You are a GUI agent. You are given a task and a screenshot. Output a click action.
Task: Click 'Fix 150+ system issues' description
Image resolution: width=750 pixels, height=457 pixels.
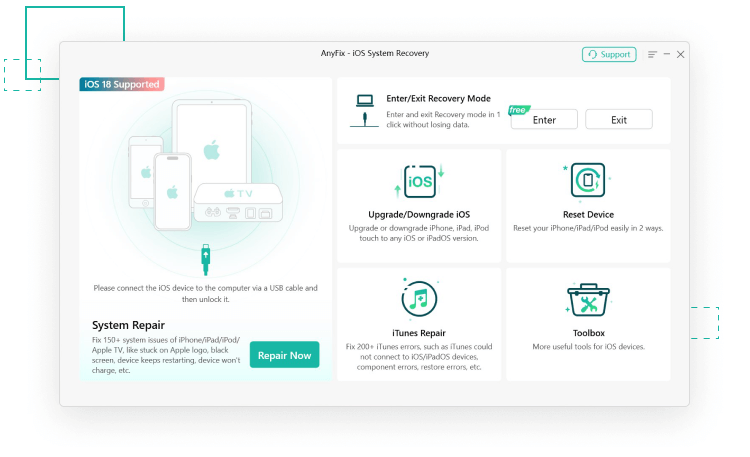(x=166, y=355)
